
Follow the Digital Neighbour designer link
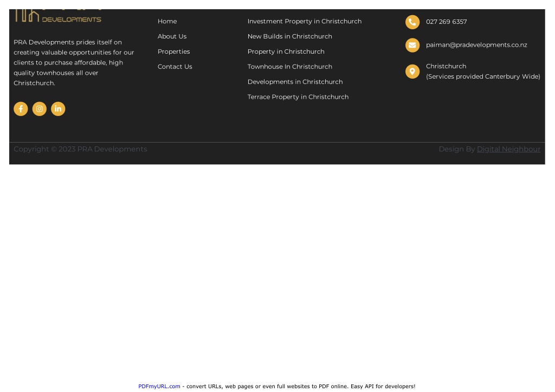(x=508, y=149)
